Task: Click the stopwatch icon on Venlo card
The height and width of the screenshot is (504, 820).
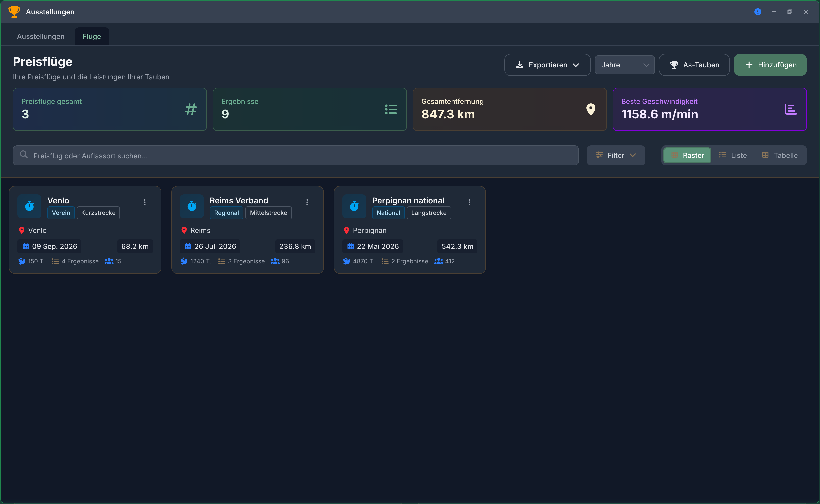Action: tap(29, 206)
